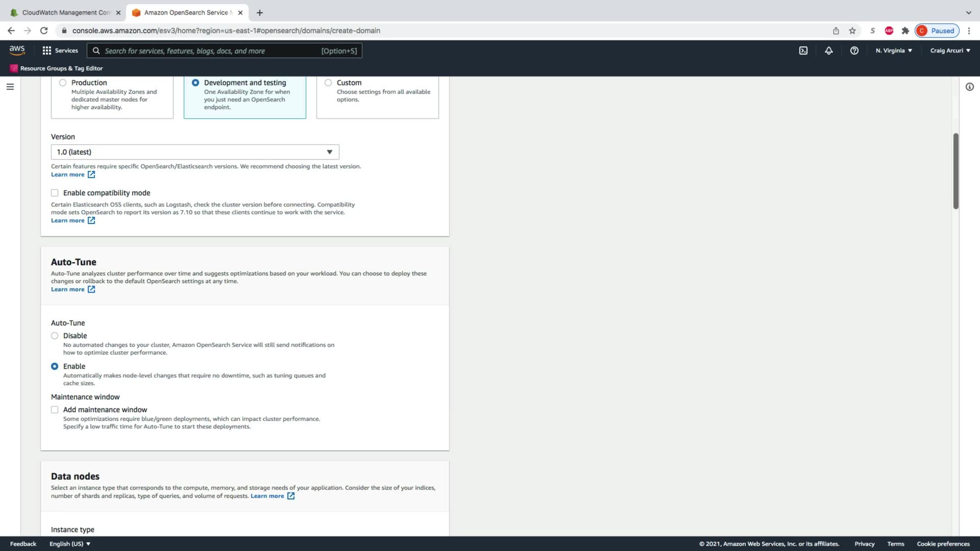
Task: Click the help question mark icon
Action: coord(854,51)
